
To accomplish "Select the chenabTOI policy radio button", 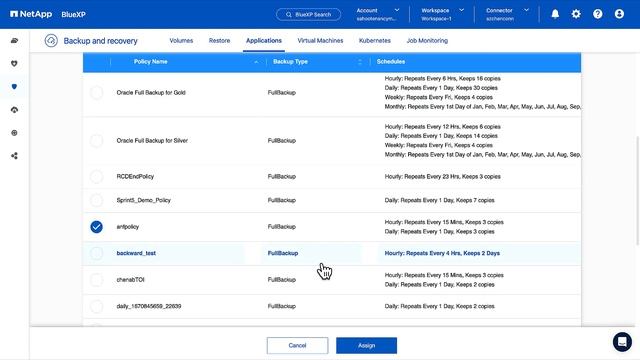I will point(97,280).
